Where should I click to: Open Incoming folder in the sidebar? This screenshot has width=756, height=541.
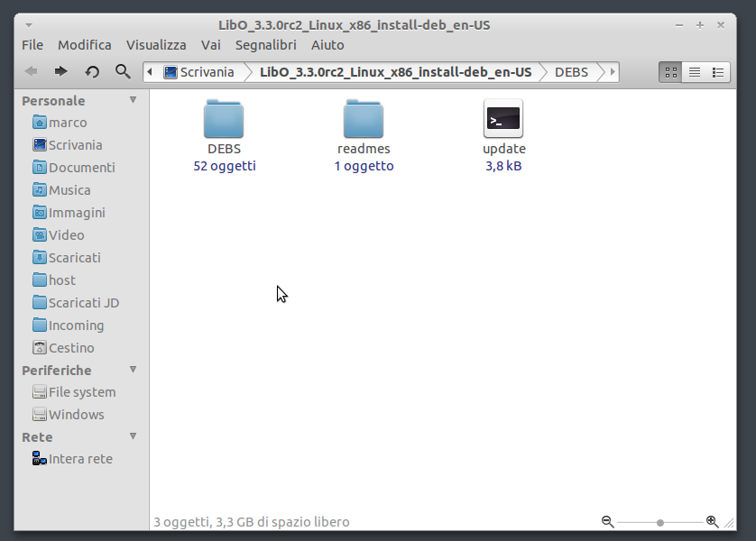[68, 326]
